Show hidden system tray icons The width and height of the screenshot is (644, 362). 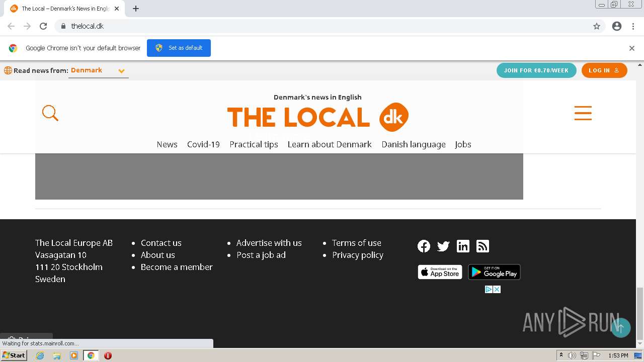[561, 355]
